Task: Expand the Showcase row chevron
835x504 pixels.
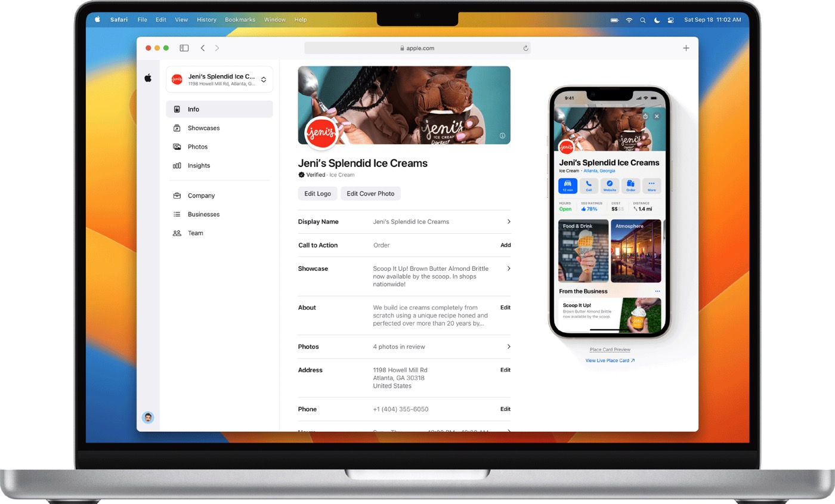Action: [x=508, y=269]
